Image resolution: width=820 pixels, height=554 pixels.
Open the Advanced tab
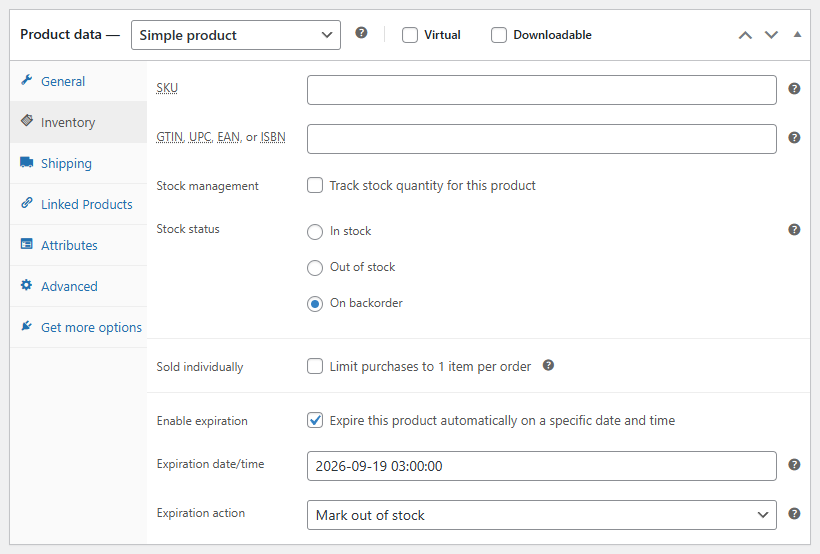[78, 286]
